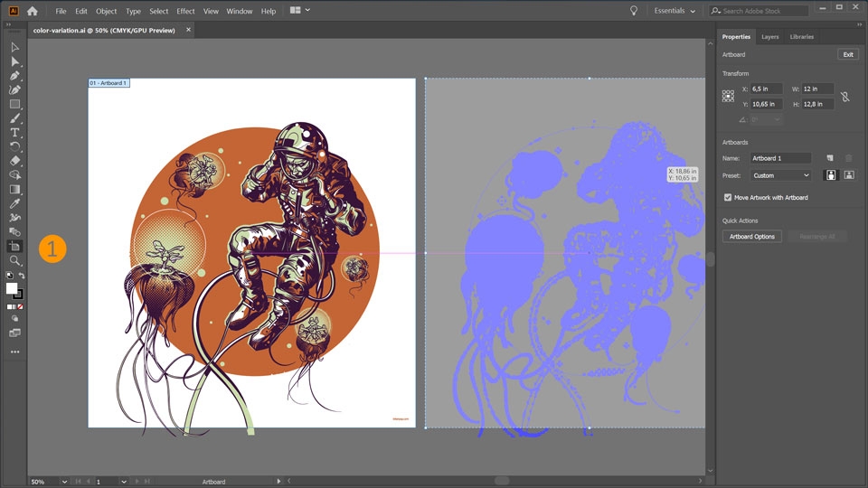Click the drawing mode icon
This screenshot has height=488, width=868.
click(x=15, y=319)
